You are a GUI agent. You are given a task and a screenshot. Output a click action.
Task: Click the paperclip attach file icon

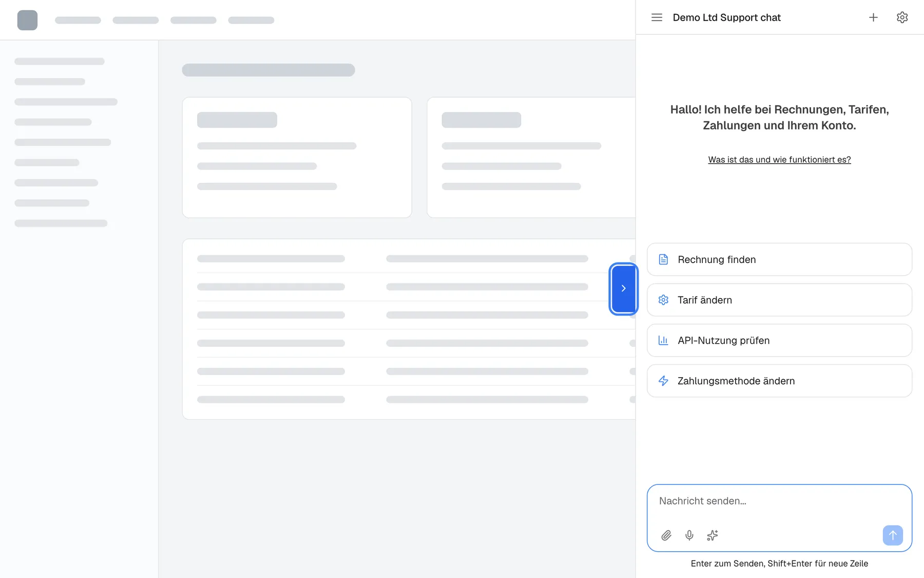(666, 535)
